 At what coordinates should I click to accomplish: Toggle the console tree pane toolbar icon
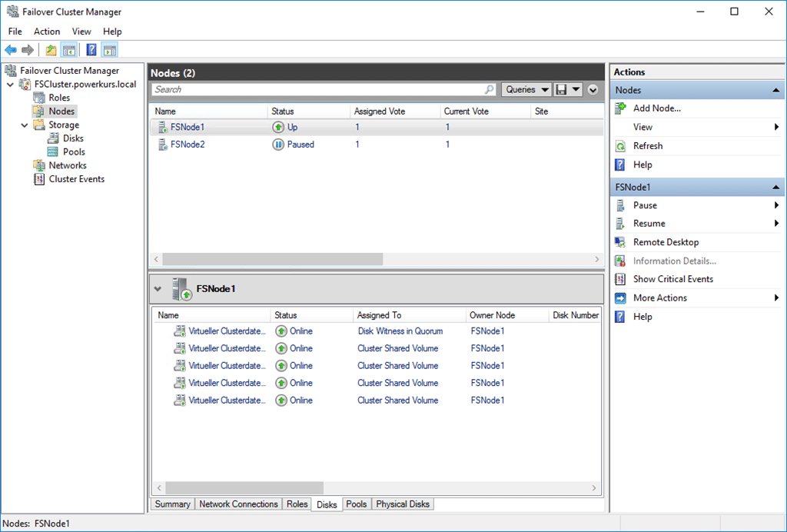point(68,50)
